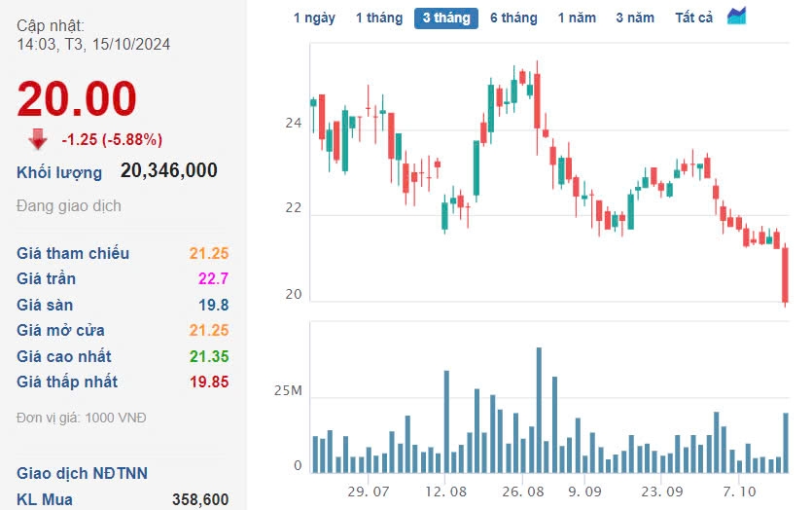
Task: Click the 24 price axis label
Action: tap(293, 123)
